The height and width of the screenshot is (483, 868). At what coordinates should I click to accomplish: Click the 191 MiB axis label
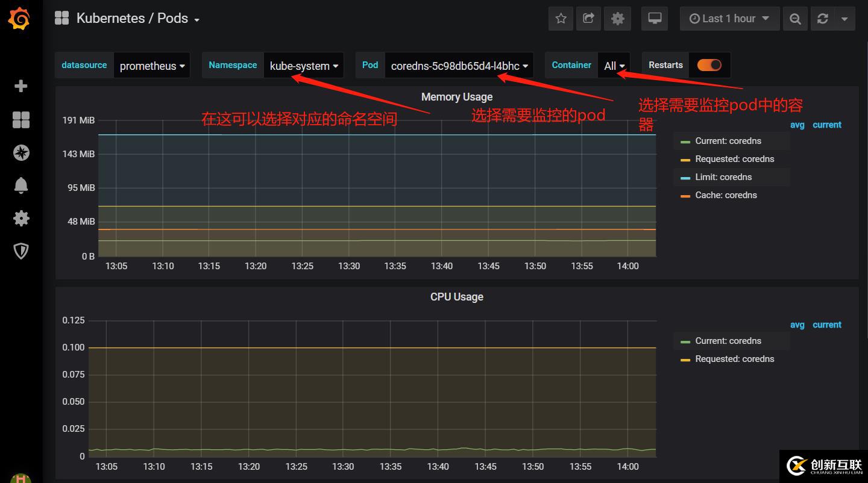(78, 120)
